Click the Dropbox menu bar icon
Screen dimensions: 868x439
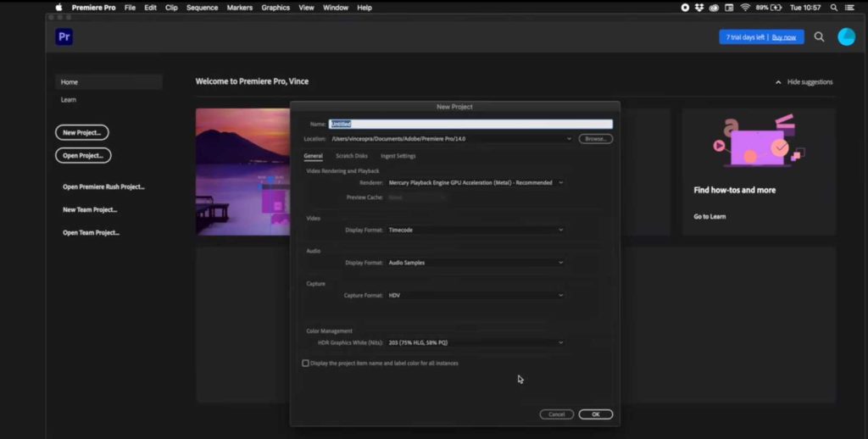pyautogui.click(x=699, y=8)
